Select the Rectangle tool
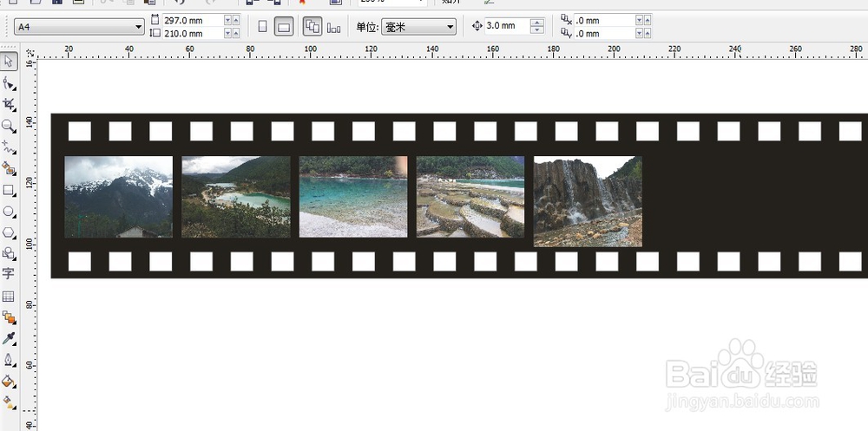 click(x=9, y=190)
